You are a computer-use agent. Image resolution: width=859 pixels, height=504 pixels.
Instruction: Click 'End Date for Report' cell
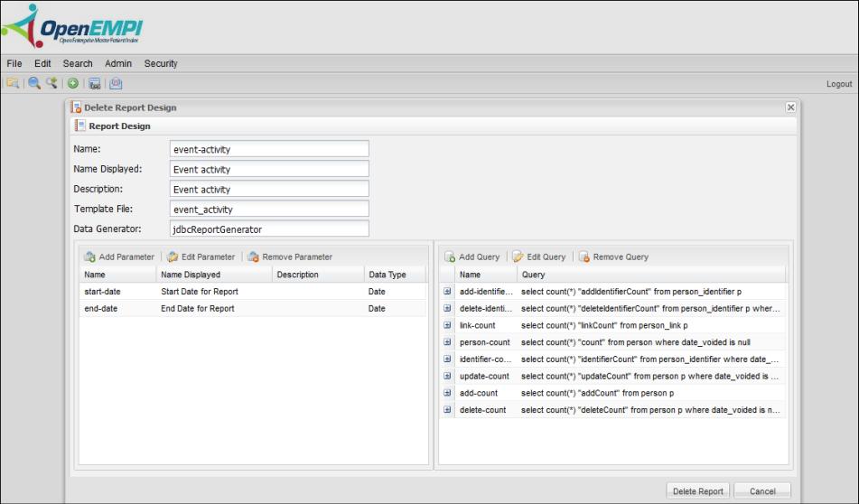click(x=197, y=308)
